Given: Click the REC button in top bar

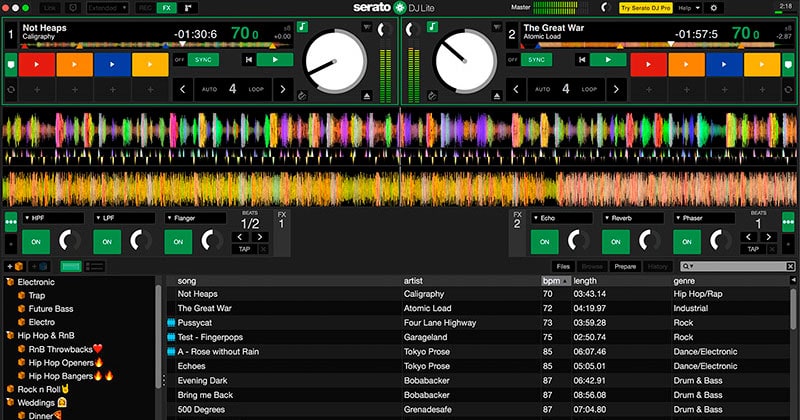Looking at the screenshot, I should coord(145,8).
